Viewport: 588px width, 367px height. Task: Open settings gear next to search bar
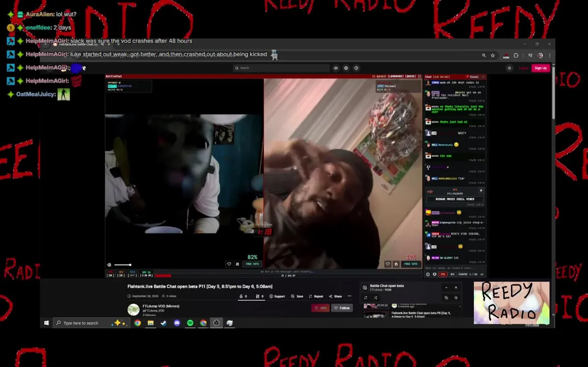pos(346,68)
